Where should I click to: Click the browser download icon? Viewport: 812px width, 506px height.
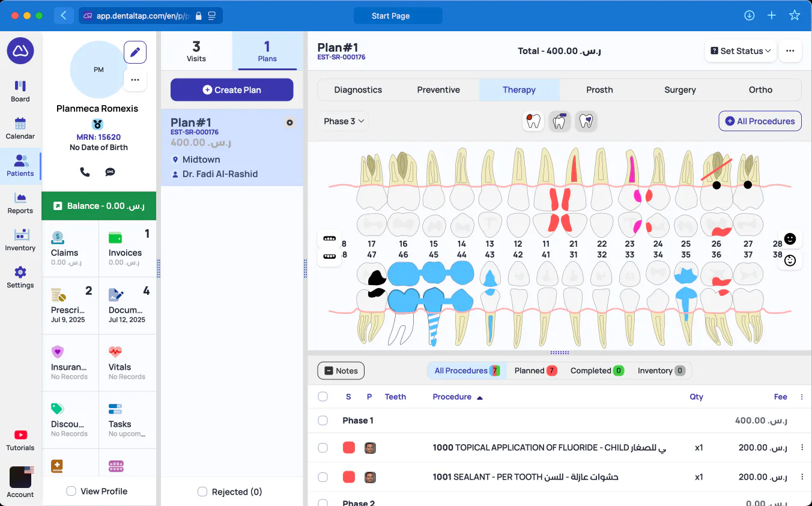point(749,16)
